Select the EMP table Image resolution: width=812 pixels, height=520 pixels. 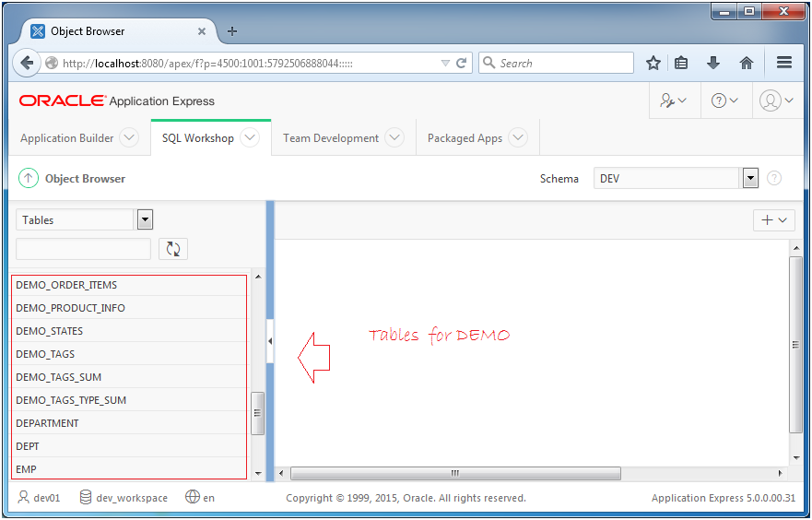coord(129,468)
